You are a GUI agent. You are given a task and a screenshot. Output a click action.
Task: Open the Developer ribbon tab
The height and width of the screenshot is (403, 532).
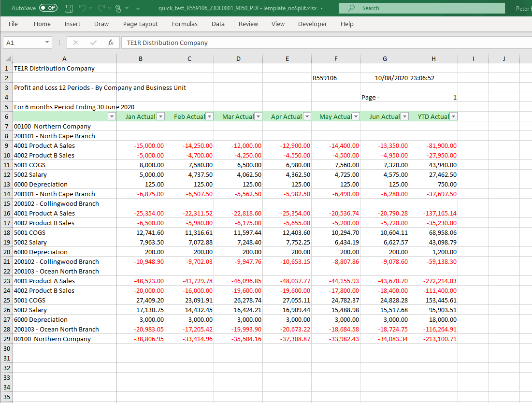pyautogui.click(x=312, y=24)
